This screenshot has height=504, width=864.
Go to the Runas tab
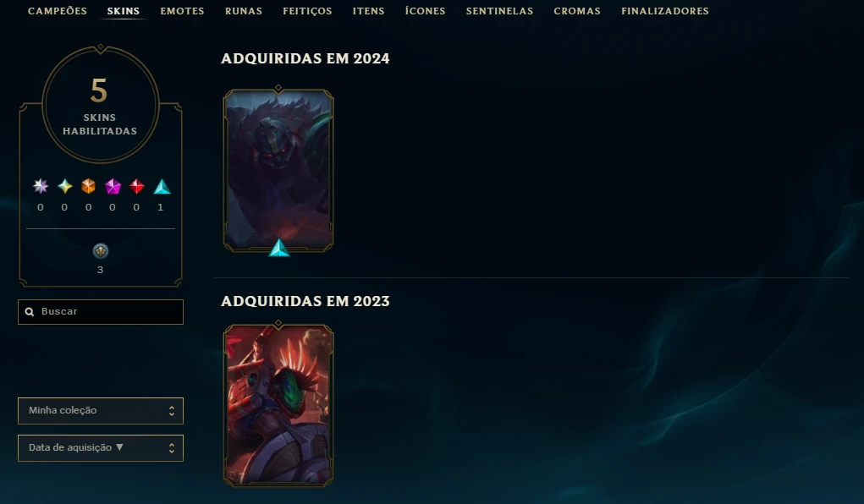pos(244,11)
